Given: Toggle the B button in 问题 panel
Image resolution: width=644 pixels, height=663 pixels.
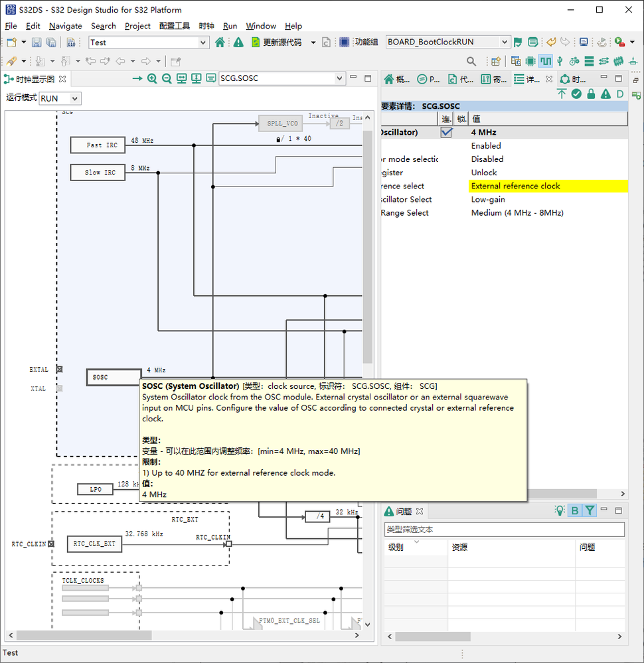Looking at the screenshot, I should coord(574,510).
